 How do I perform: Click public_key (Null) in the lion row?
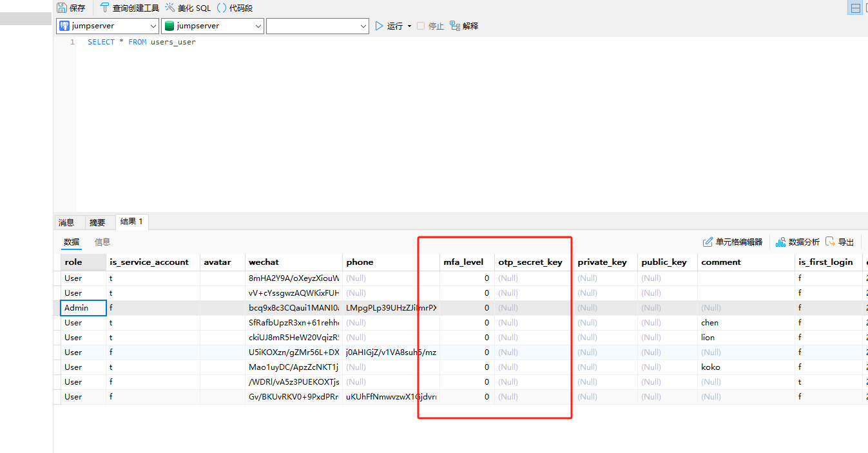click(667, 338)
